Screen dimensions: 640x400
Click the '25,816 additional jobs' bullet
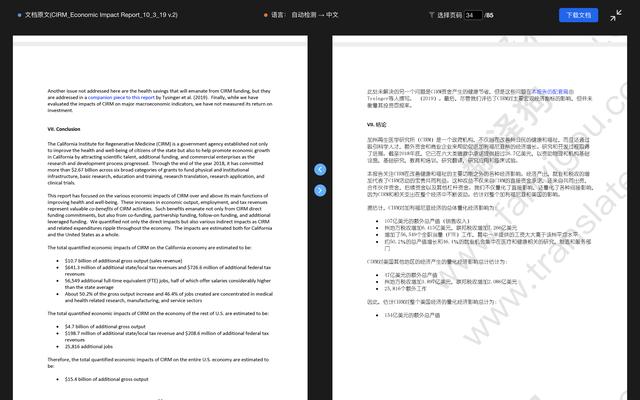tap(89, 347)
